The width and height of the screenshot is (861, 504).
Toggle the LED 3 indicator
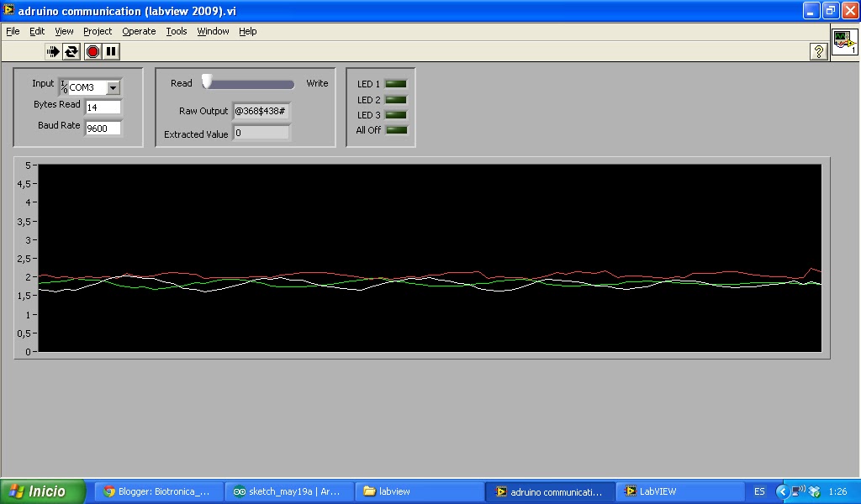396,115
